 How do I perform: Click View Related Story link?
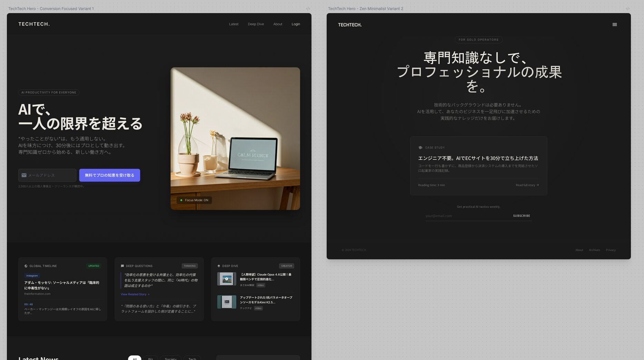[x=135, y=294]
